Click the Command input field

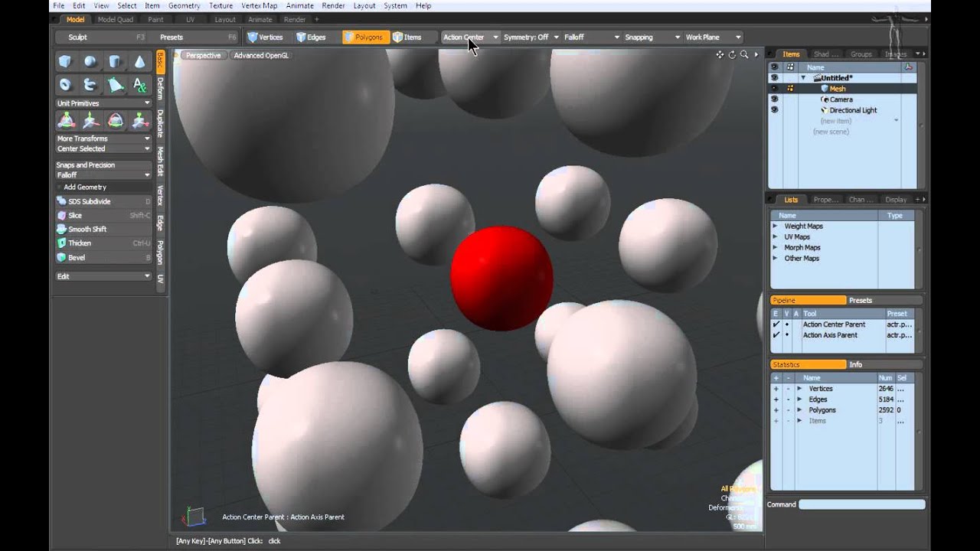(x=862, y=504)
